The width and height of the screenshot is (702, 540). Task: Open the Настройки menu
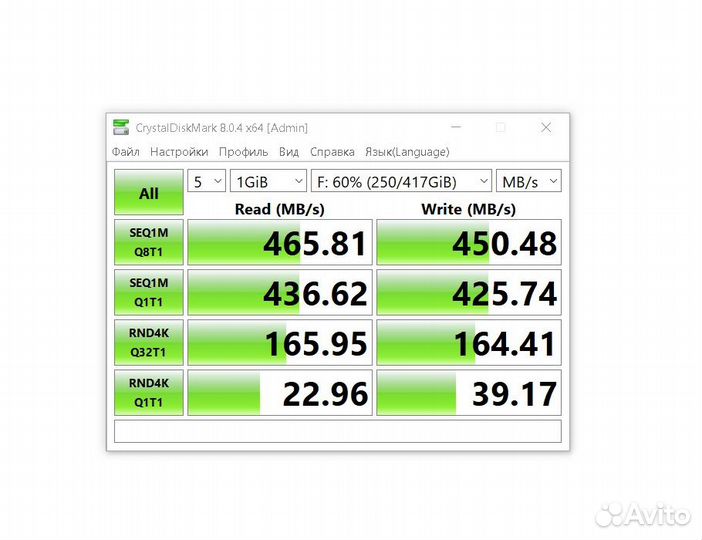click(179, 152)
